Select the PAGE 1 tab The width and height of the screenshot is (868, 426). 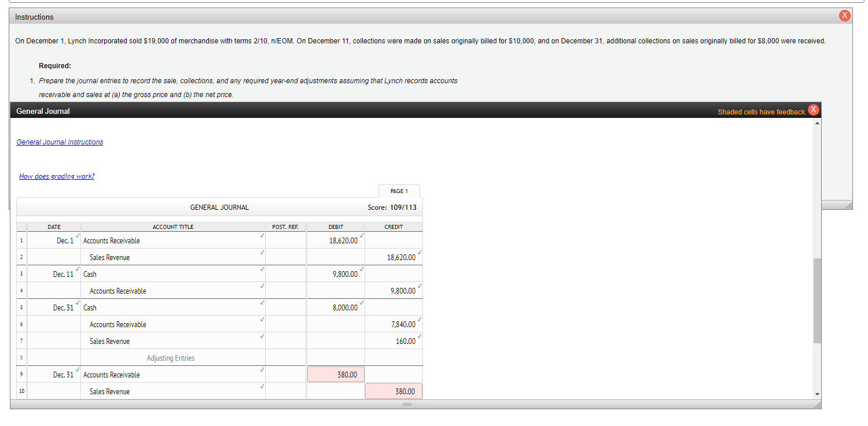pyautogui.click(x=399, y=191)
